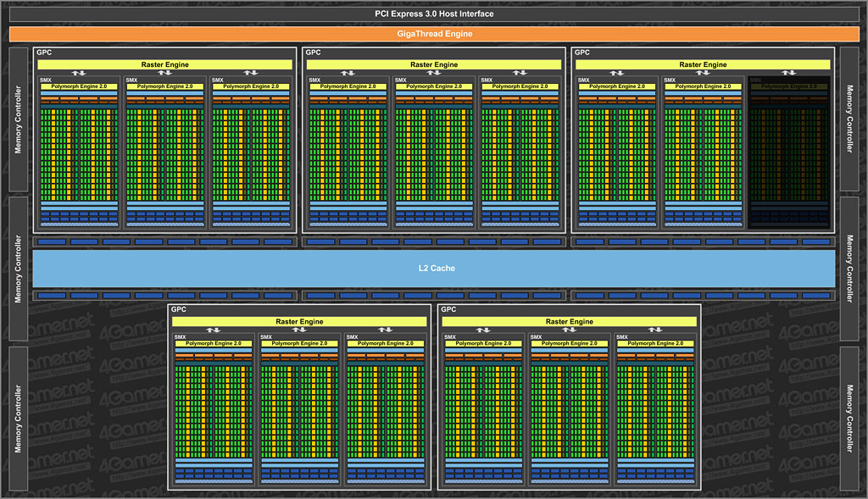868x499 pixels.
Task: Click the GPC label of the top-center cluster
Action: [313, 53]
